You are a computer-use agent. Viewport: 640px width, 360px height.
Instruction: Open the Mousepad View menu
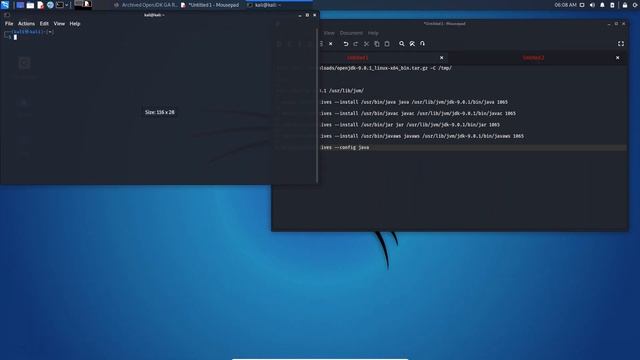[329, 33]
